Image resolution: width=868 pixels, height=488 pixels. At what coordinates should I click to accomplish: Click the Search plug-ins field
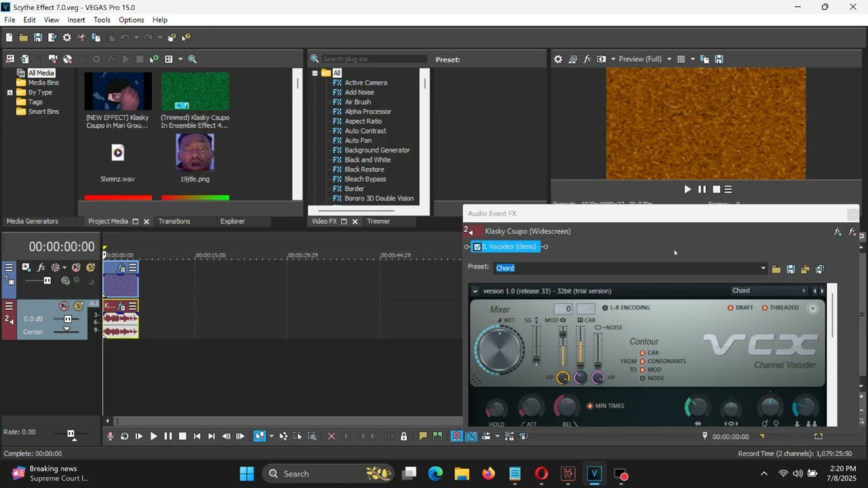[x=375, y=59]
